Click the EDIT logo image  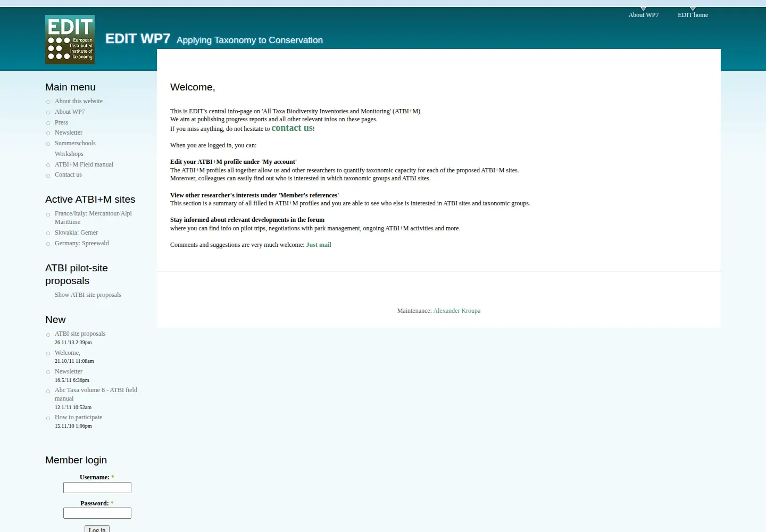click(70, 39)
